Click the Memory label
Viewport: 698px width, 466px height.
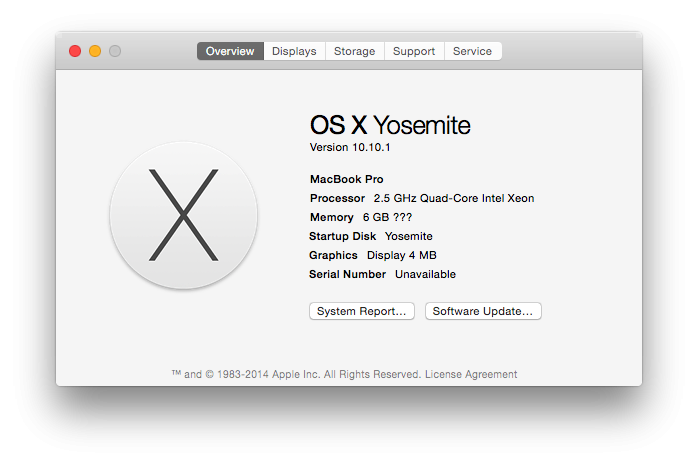(332, 217)
